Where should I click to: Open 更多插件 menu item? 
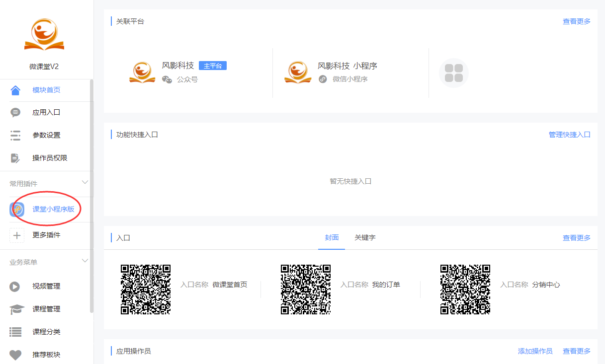click(46, 235)
